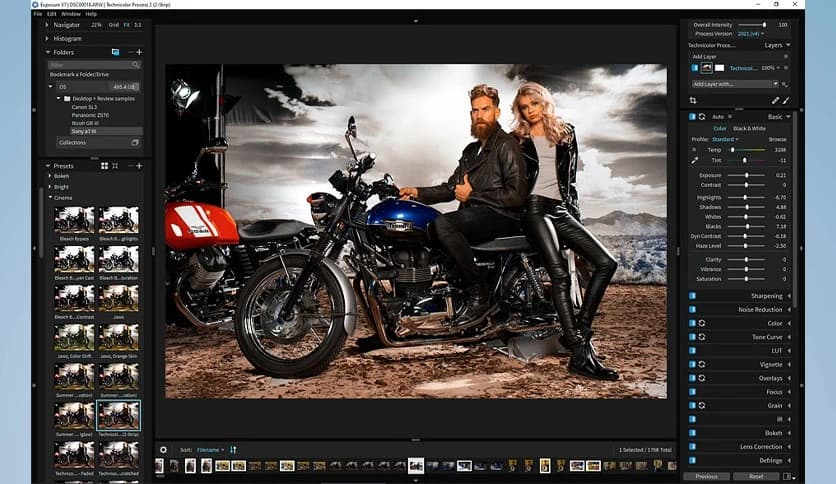Click the search magnifier in the folder filter field
Image resolution: width=836 pixels, height=484 pixels.
click(135, 65)
